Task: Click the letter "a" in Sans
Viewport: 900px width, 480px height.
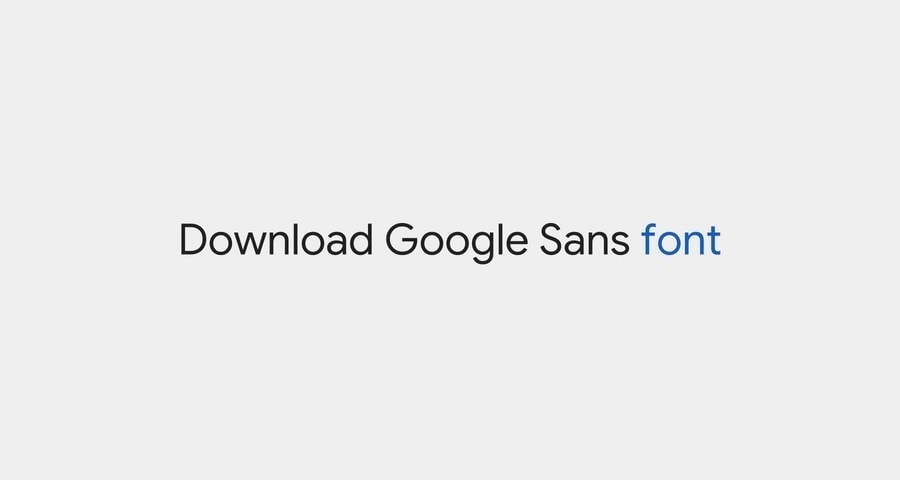Action: [x=575, y=243]
